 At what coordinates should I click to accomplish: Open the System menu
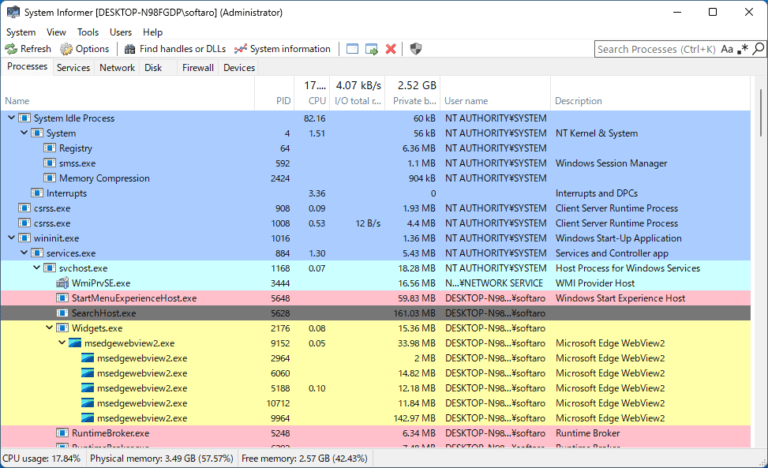coord(21,32)
